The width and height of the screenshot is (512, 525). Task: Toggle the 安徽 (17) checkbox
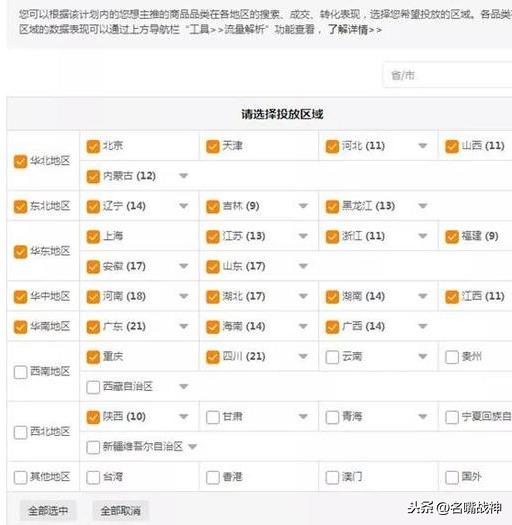coord(93,267)
